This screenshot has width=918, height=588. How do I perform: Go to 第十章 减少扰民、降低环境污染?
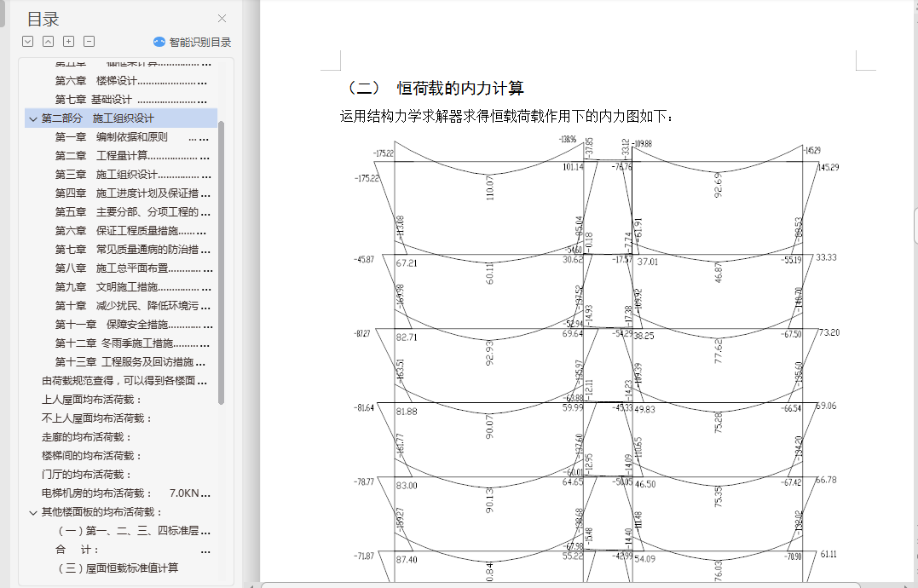coord(132,305)
